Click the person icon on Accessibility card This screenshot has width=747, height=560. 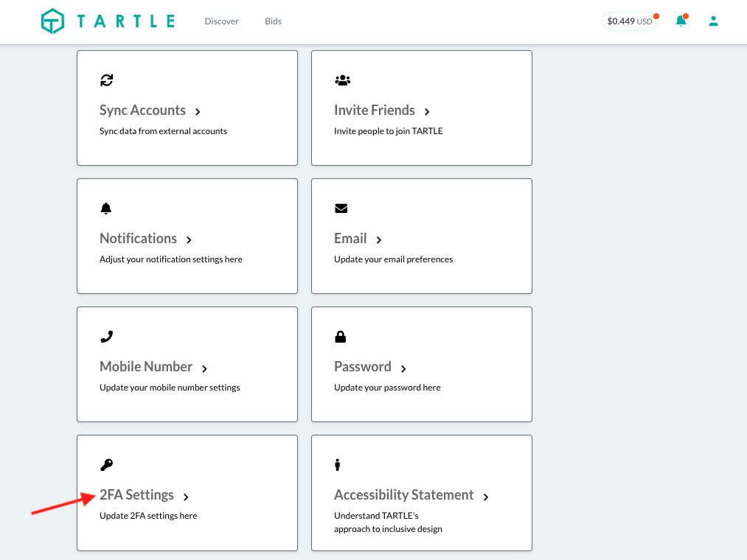coord(337,465)
